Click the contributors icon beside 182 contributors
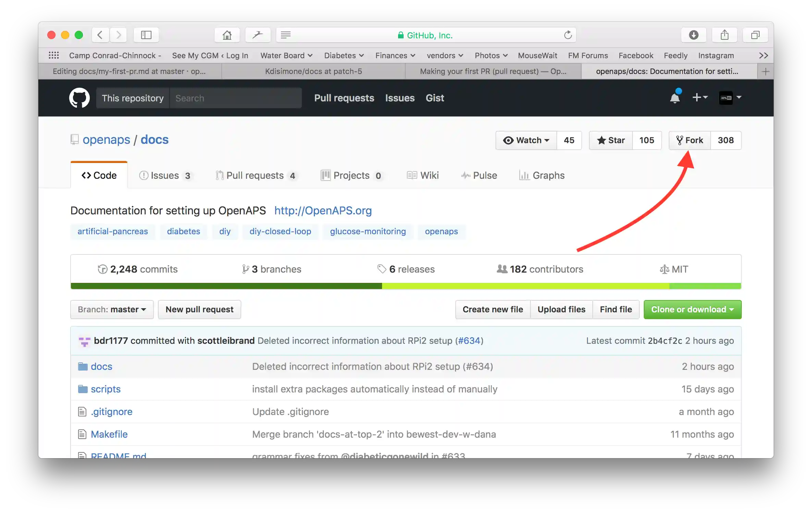812x513 pixels. pos(501,269)
